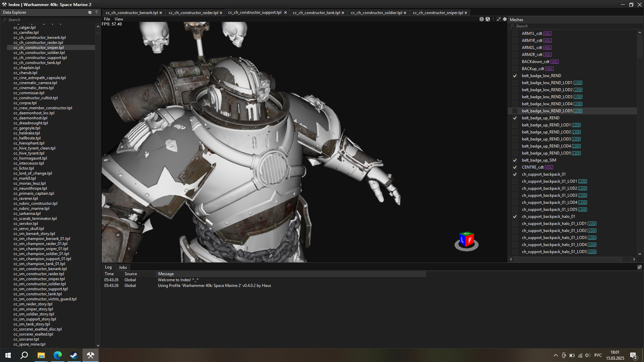
Task: Uncheck the belt_badge_up_SIM mesh
Action: pos(515,160)
